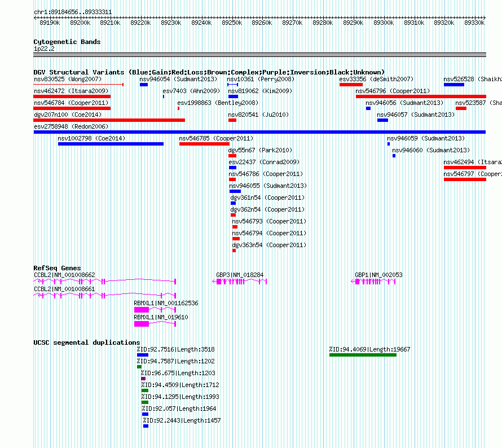Select the Cytogenetic Bands track title
This screenshot has height=448, width=502.
[67, 42]
